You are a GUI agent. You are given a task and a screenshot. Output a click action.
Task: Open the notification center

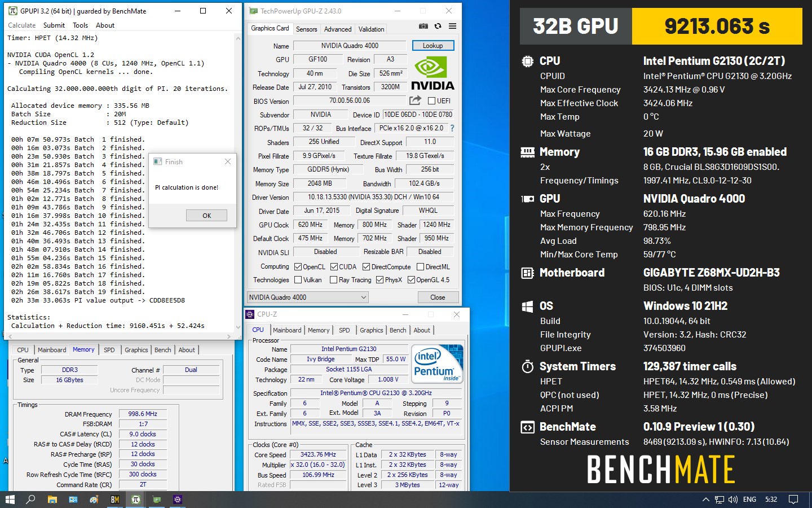[x=793, y=500]
